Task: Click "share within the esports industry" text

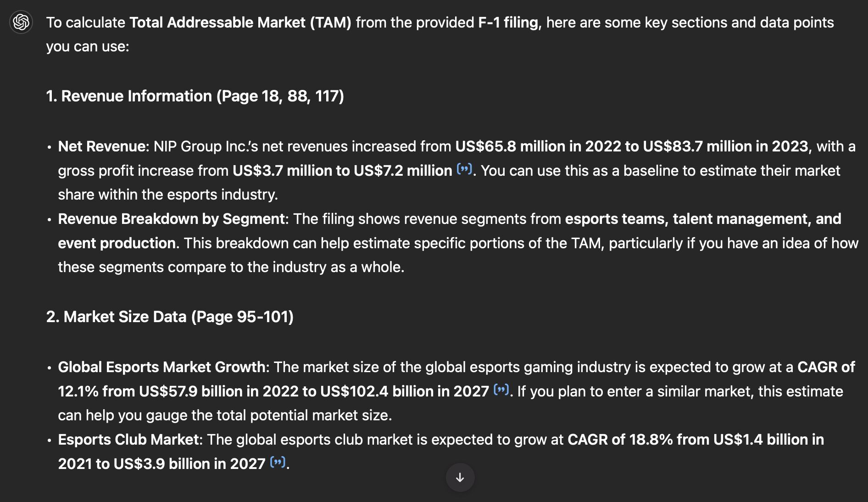Action: point(167,195)
